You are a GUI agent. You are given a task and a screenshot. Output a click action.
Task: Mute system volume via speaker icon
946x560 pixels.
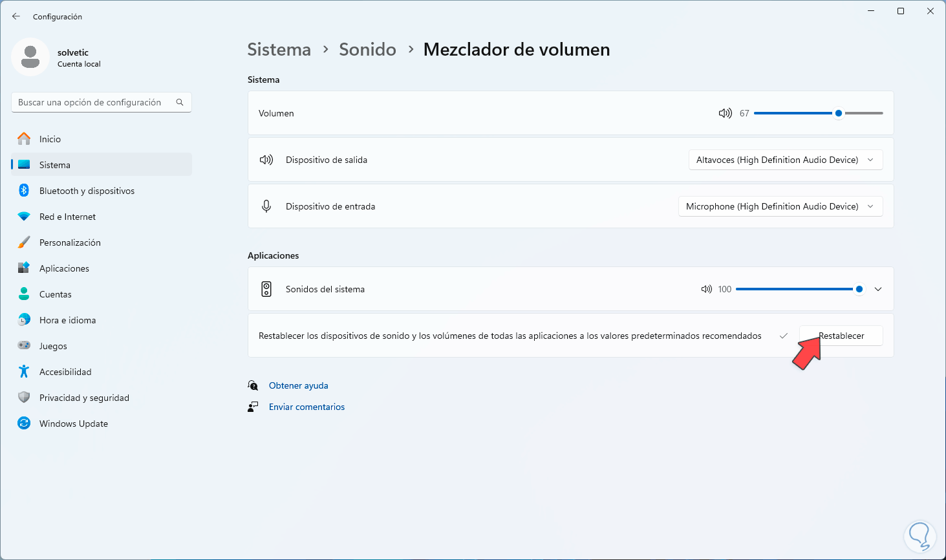[725, 113]
